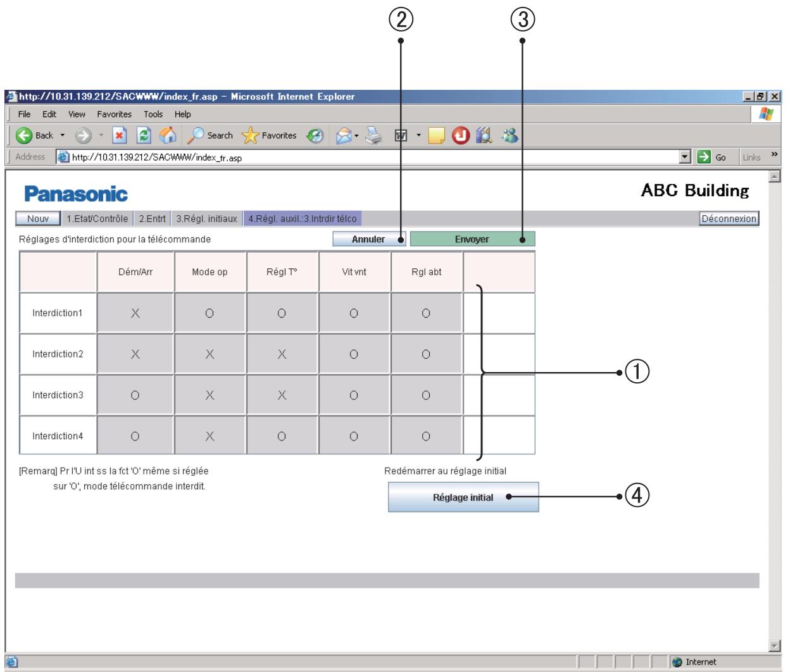Viewport: 788px width, 672px height.
Task: Click the Réglage initial button
Action: point(463,497)
